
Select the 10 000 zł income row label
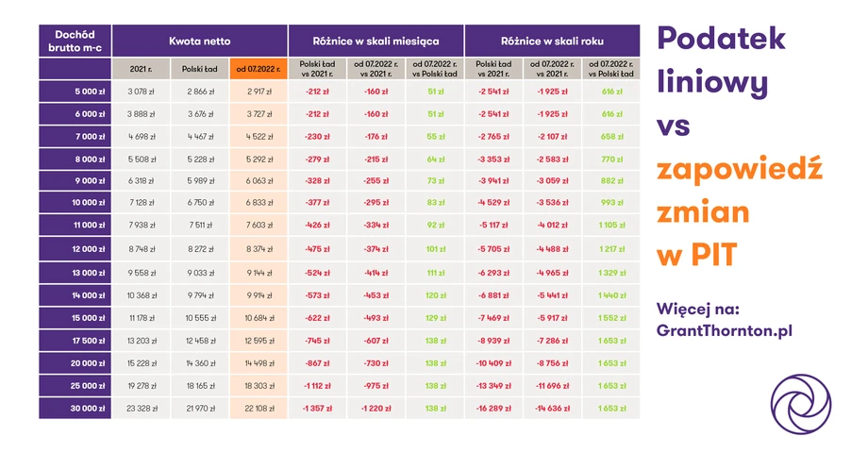click(x=75, y=203)
